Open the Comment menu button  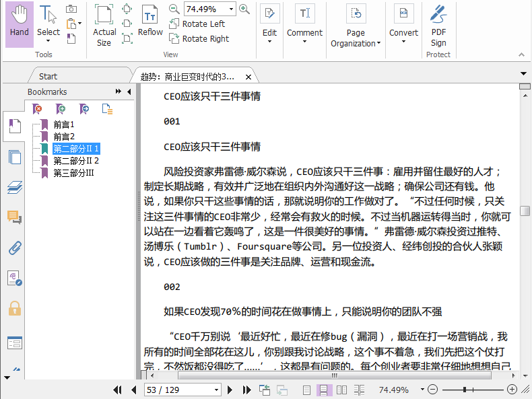(304, 24)
